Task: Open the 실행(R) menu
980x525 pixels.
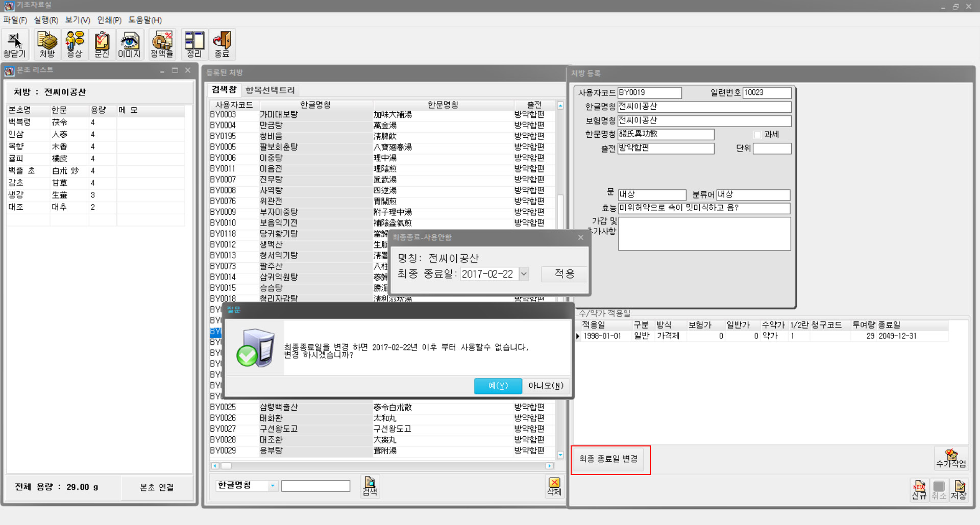Action: [46, 20]
